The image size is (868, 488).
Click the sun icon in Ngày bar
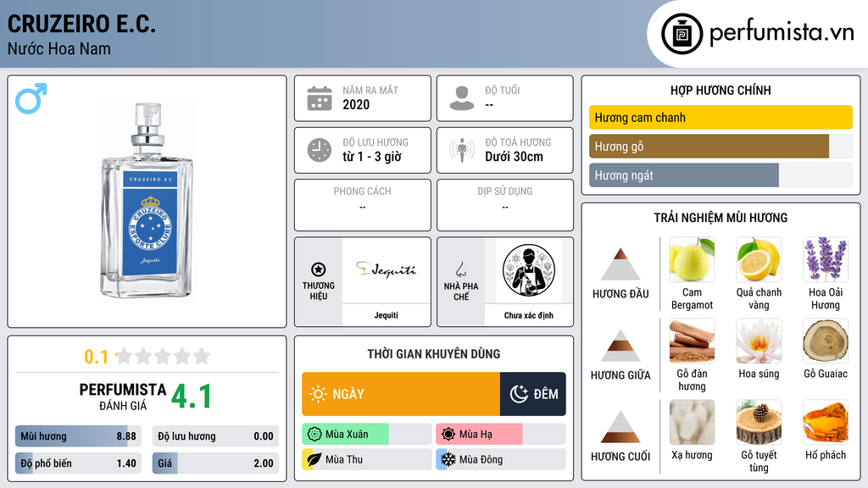(x=318, y=394)
